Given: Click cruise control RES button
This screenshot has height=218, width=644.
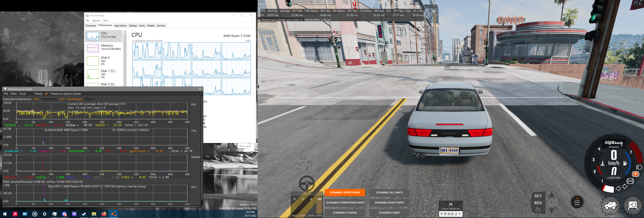Looking at the screenshot, I should (538, 203).
